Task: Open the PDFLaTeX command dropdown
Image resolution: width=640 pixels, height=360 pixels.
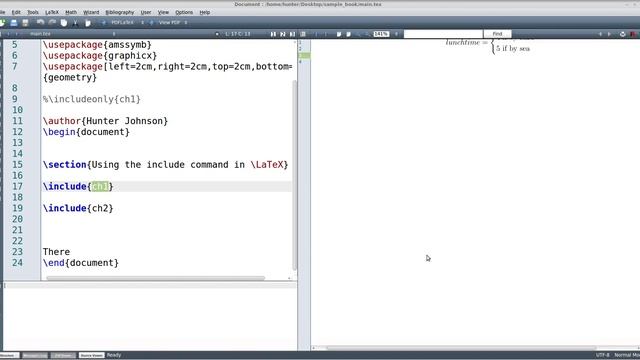Action: (x=142, y=22)
